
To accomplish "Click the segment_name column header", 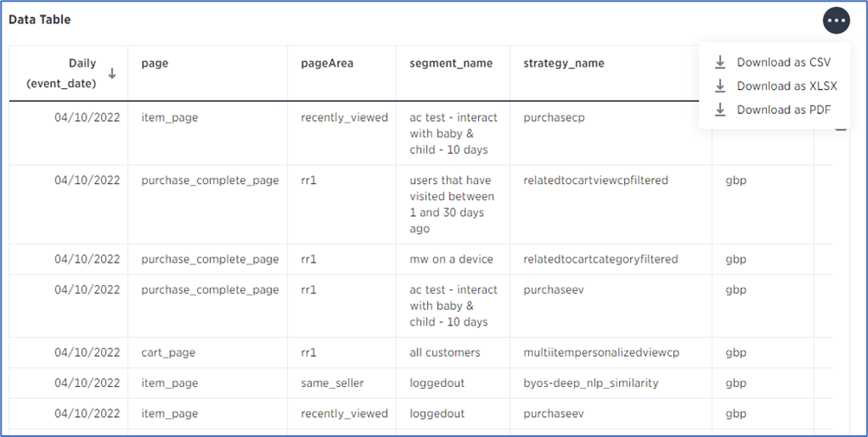I will (450, 63).
